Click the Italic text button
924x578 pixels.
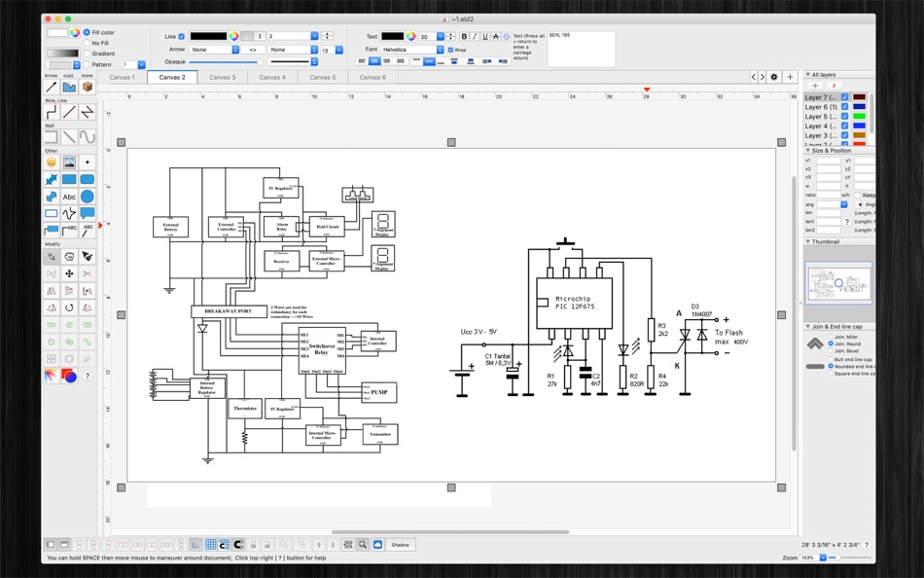(475, 37)
